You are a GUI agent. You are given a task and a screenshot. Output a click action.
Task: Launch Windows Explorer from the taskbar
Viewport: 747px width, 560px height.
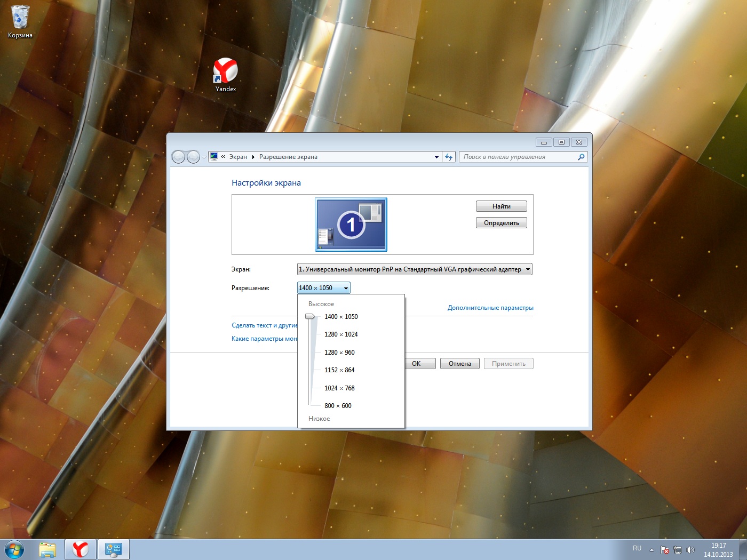pos(48,549)
